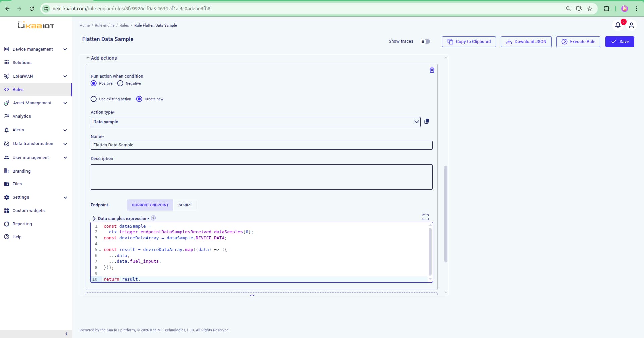The image size is (644, 338).
Task: Toggle the Show traces switch
Action: click(426, 42)
